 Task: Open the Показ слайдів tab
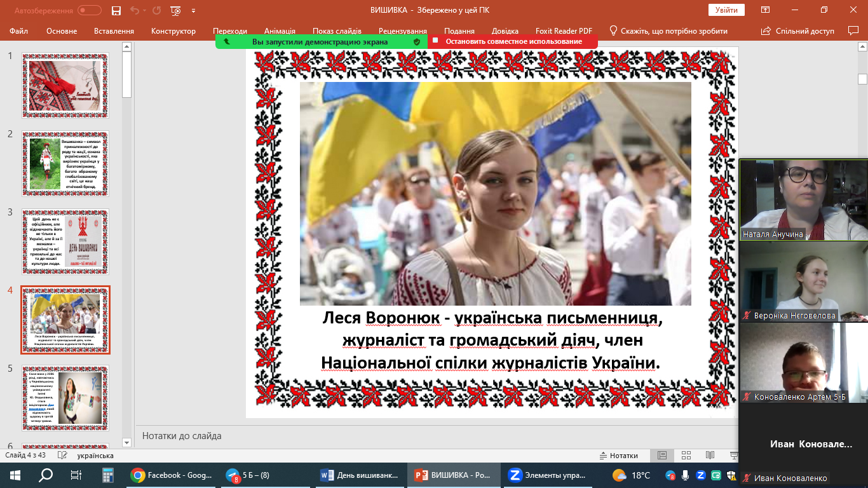click(337, 30)
